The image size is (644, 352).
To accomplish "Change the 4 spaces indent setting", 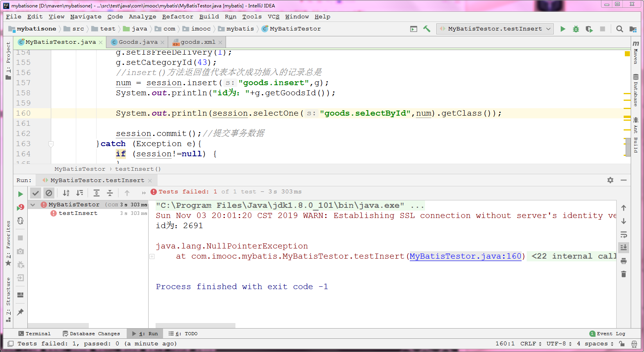I will pos(596,344).
